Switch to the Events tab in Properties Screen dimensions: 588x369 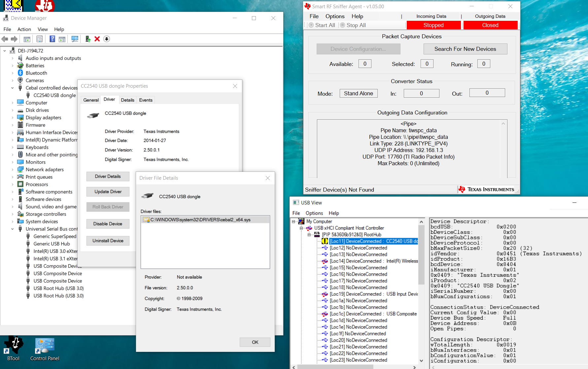pyautogui.click(x=146, y=100)
